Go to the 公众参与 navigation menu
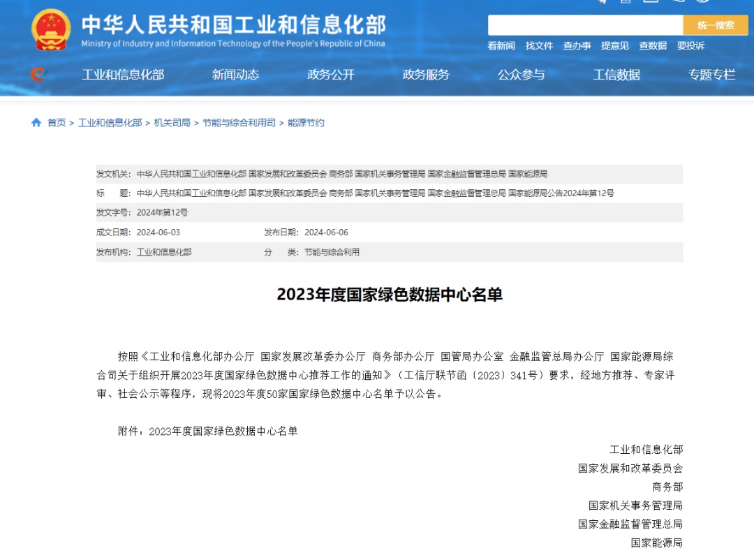Screen dimensions: 754x560 (522, 75)
